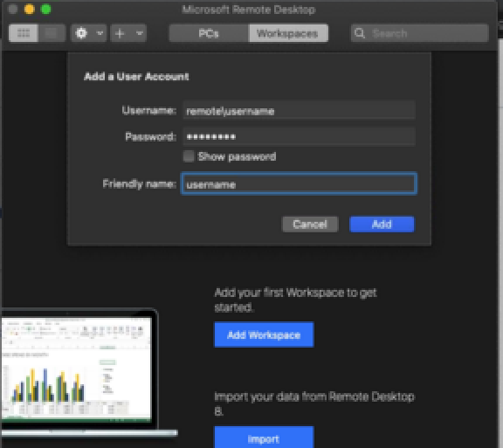
Task: Focus the Search field
Action: coord(419,33)
